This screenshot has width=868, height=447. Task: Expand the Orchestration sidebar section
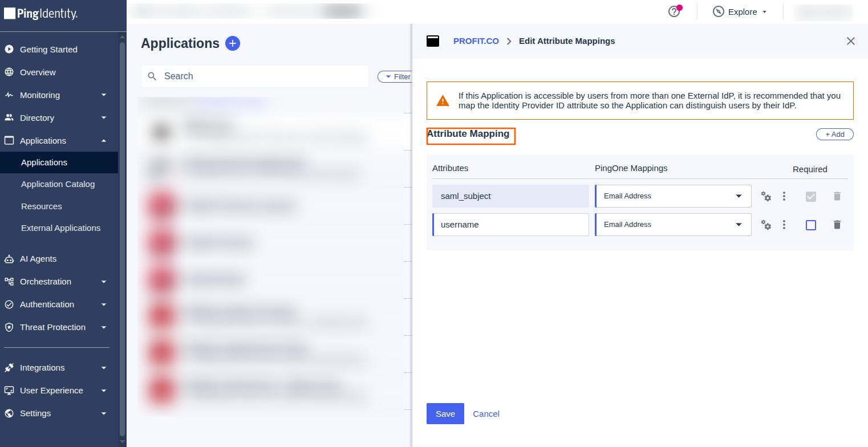point(104,282)
